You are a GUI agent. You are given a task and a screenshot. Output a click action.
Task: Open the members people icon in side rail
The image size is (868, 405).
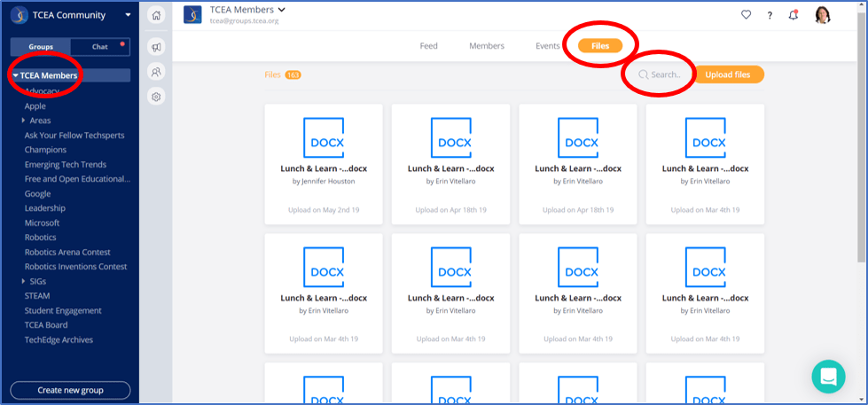coord(156,72)
